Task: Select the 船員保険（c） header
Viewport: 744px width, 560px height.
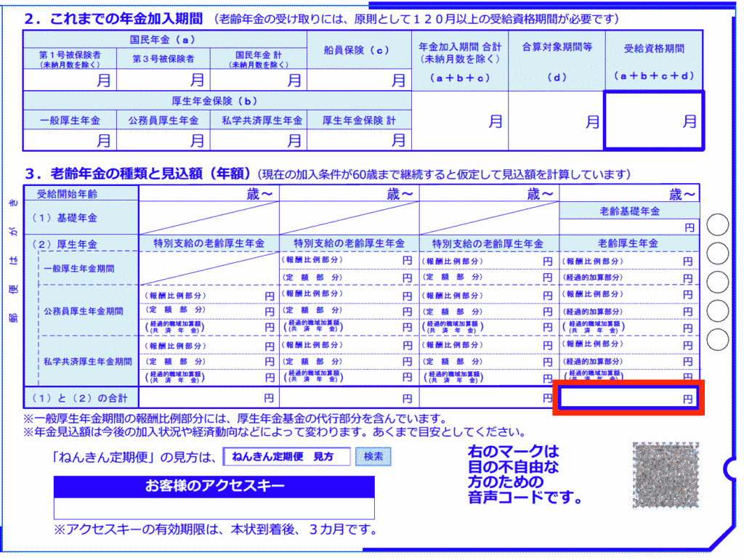Action: pos(359,50)
